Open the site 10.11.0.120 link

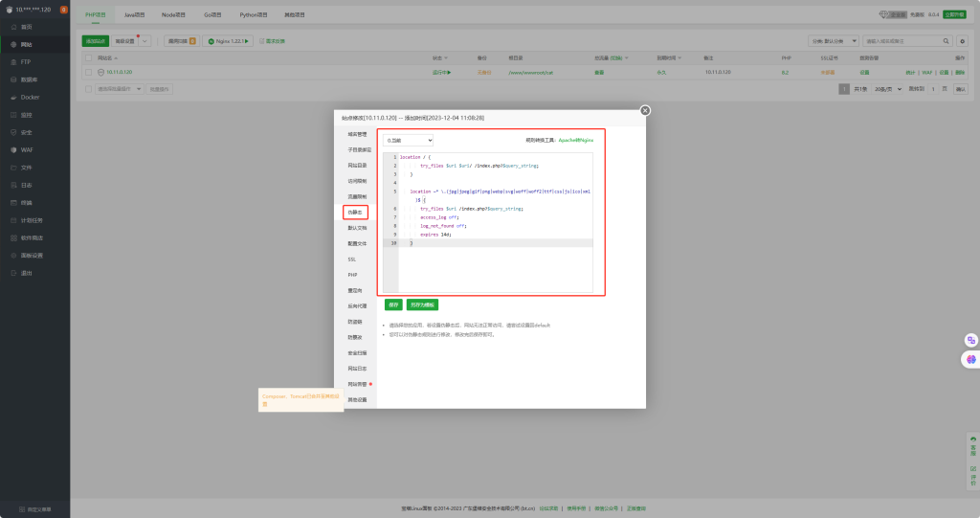click(119, 72)
